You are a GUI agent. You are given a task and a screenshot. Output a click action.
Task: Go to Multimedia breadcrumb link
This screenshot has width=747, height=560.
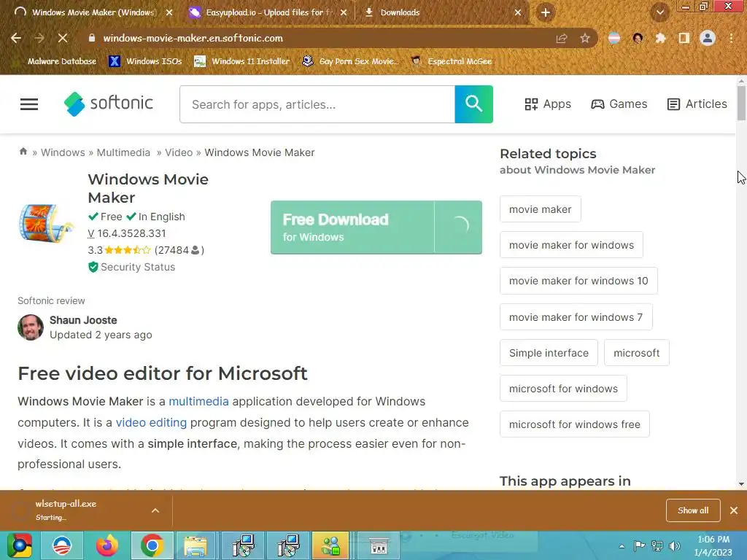pyautogui.click(x=123, y=152)
